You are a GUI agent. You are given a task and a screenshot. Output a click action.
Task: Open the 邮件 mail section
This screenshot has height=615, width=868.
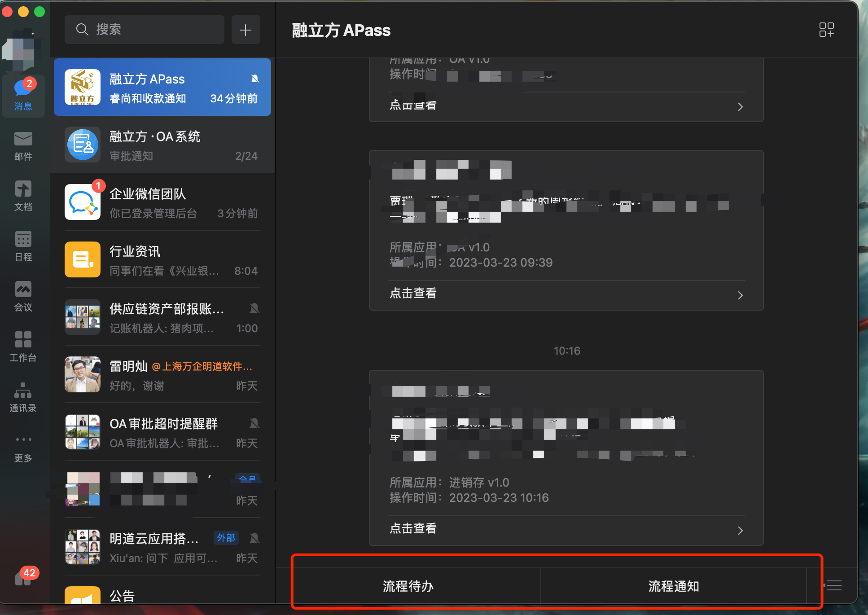click(x=23, y=146)
